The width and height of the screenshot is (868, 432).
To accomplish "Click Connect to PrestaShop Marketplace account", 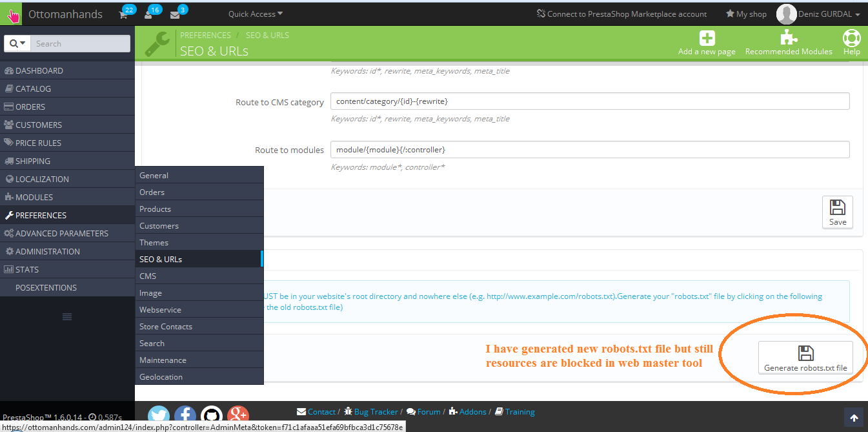I will click(621, 14).
